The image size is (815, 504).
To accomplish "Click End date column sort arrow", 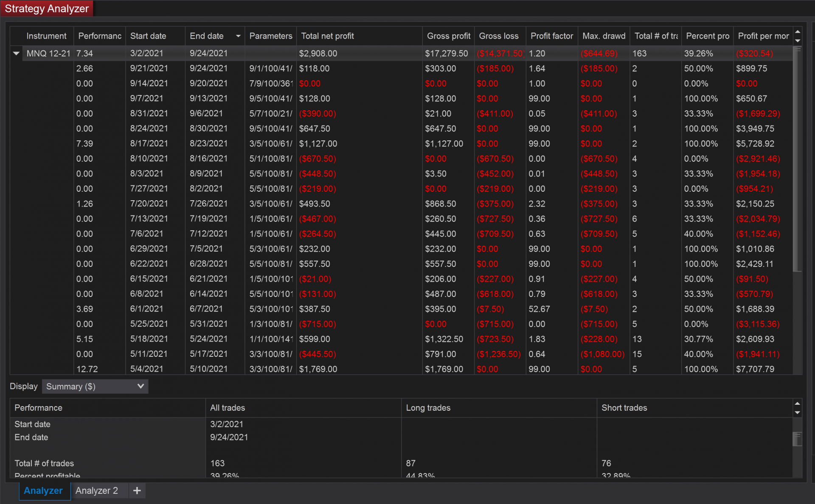I will 238,36.
